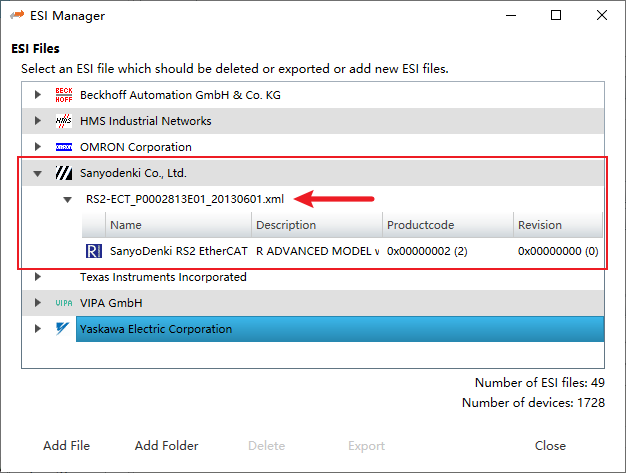626x473 pixels.
Task: Collapse the Sanyodenki Co., Ltd. node
Action: coord(38,173)
